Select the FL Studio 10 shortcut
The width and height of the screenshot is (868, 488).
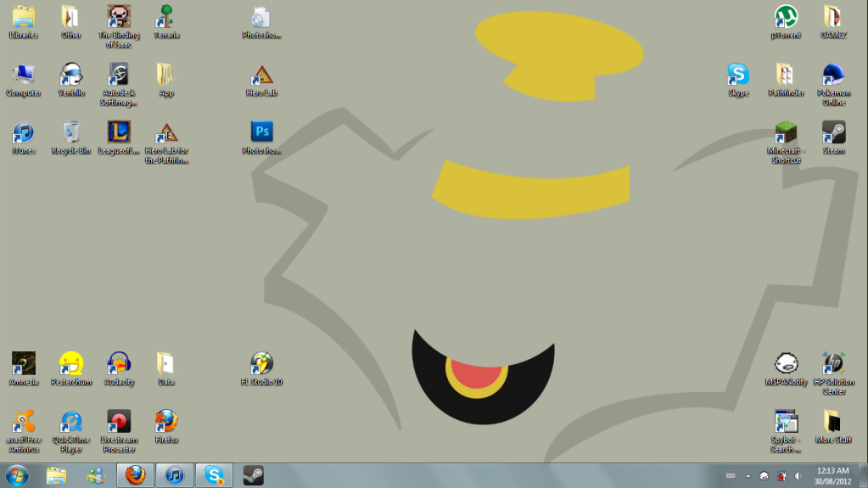[261, 364]
